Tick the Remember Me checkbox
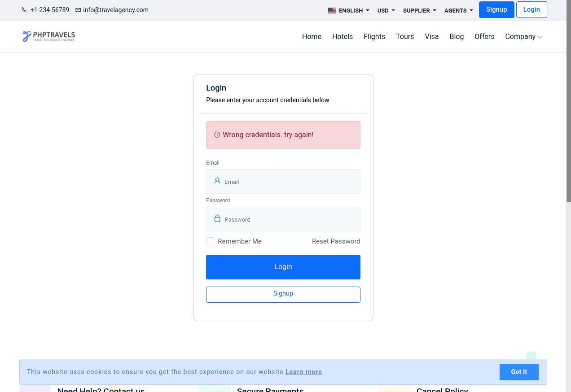571x392 pixels. tap(210, 241)
